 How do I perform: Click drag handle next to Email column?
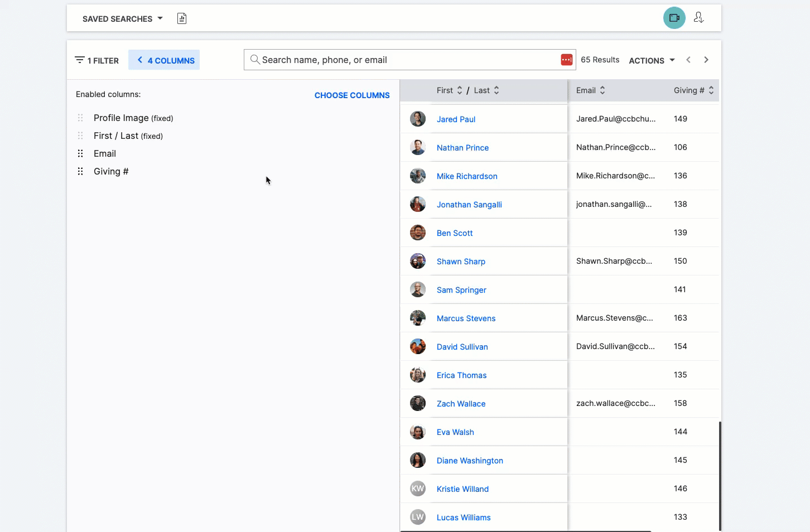click(x=80, y=153)
